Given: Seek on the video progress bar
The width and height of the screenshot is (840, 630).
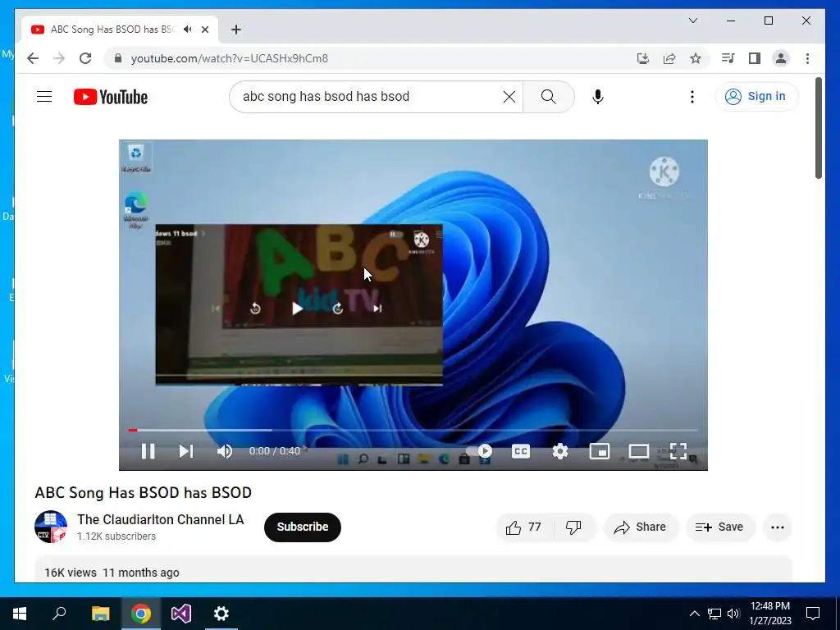Looking at the screenshot, I should point(413,430).
